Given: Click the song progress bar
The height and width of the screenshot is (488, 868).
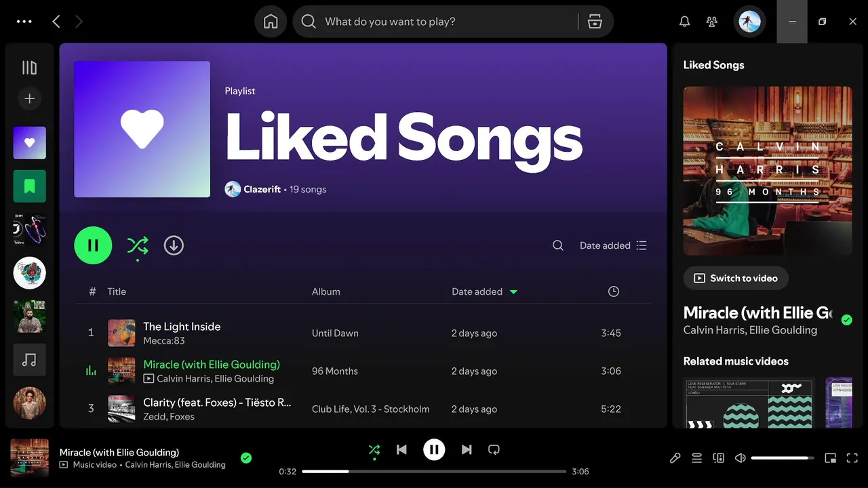Looking at the screenshot, I should pyautogui.click(x=434, y=471).
